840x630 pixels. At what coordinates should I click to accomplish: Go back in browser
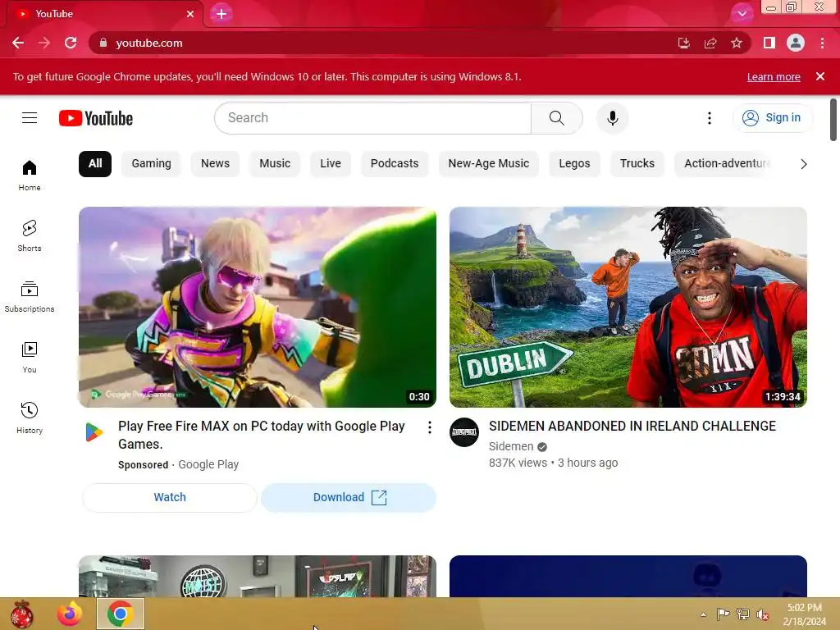pyautogui.click(x=18, y=43)
